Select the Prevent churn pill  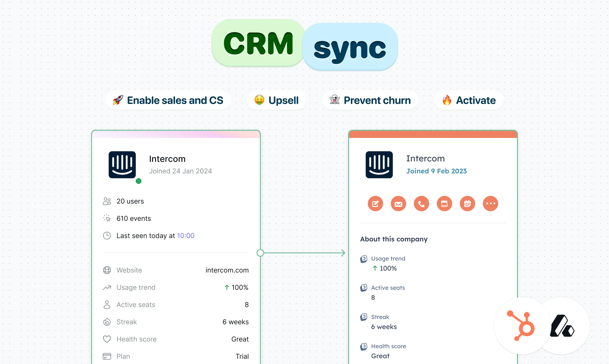pos(370,100)
